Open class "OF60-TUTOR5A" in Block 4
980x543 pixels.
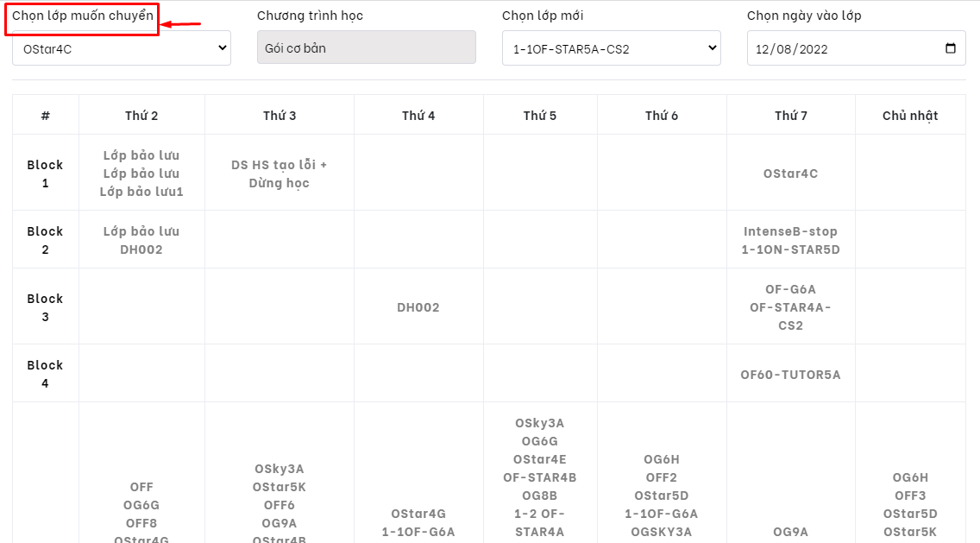tap(790, 374)
